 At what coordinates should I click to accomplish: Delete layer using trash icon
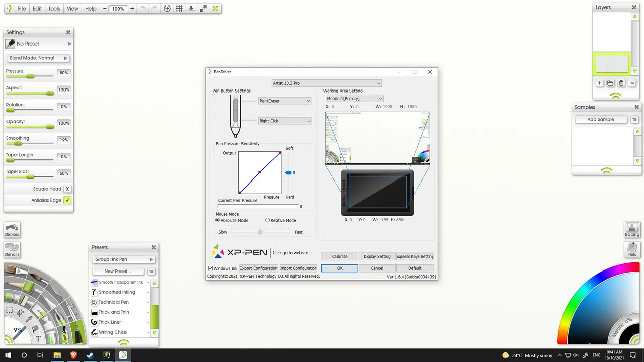click(x=621, y=83)
